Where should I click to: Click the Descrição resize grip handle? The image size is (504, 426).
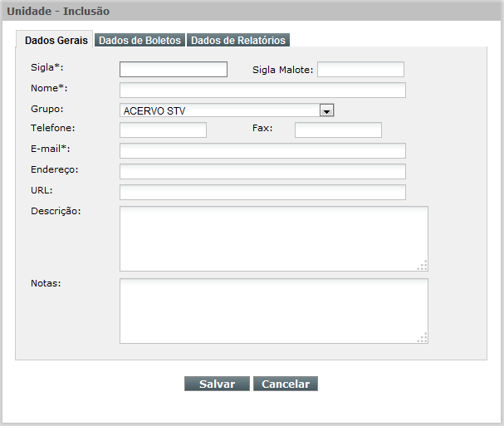pyautogui.click(x=423, y=266)
